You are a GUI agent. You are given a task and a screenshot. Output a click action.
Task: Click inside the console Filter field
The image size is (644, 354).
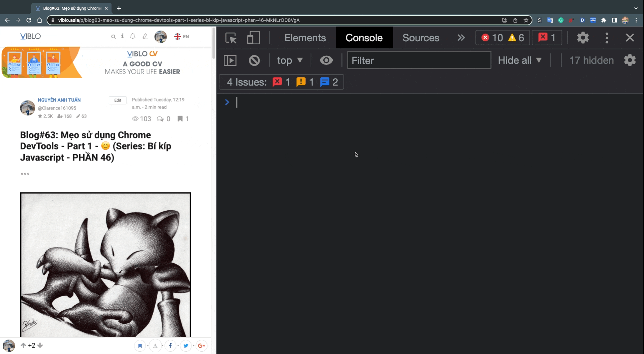tap(419, 60)
